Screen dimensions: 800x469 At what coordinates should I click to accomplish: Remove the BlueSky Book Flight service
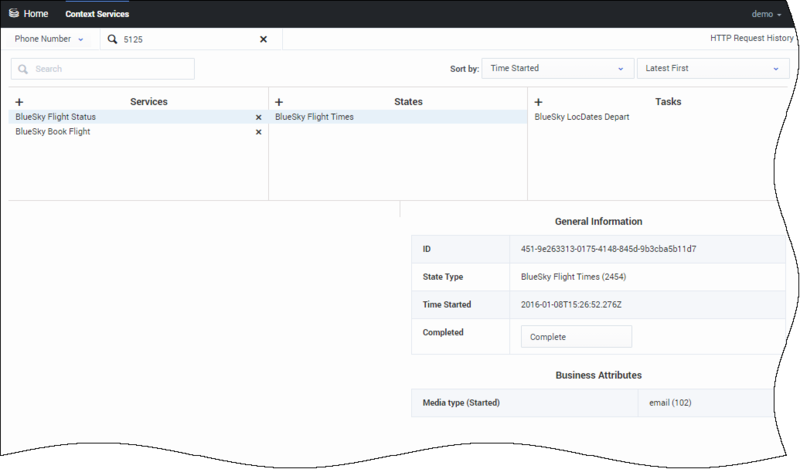[259, 132]
